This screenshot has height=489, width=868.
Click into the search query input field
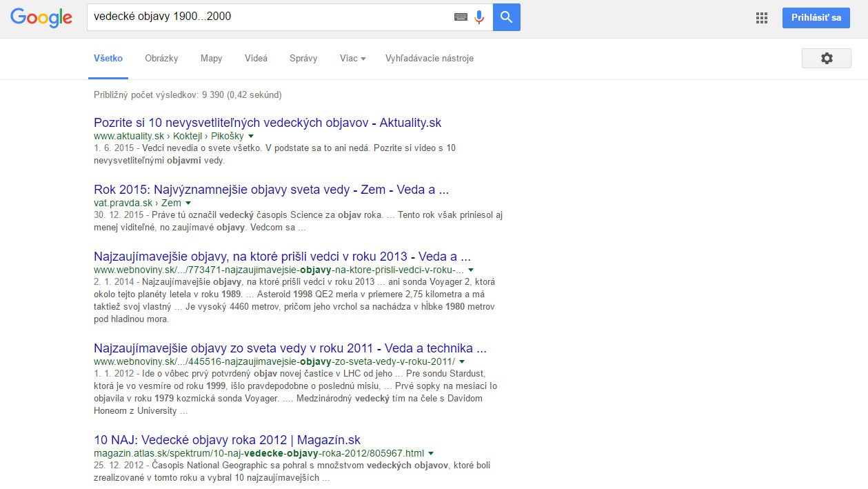pyautogui.click(x=269, y=17)
